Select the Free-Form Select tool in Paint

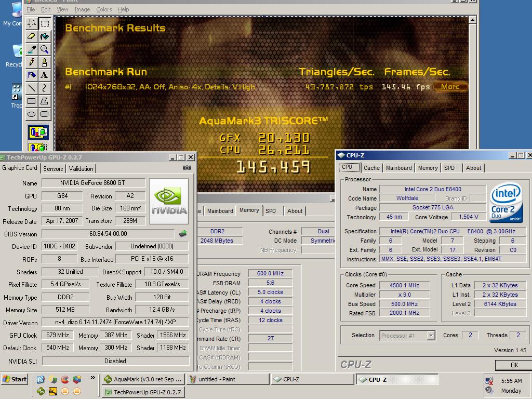pyautogui.click(x=32, y=23)
